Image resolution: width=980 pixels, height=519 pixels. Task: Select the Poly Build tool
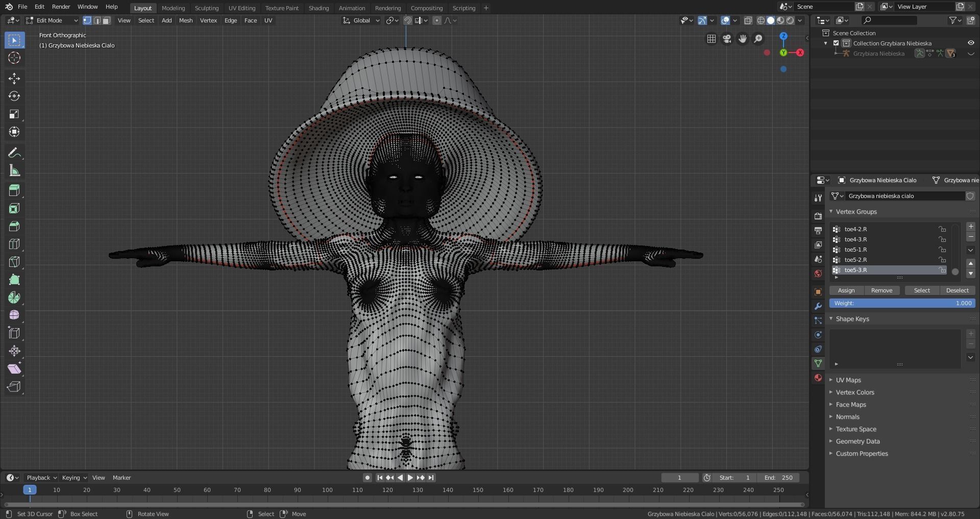coord(14,280)
